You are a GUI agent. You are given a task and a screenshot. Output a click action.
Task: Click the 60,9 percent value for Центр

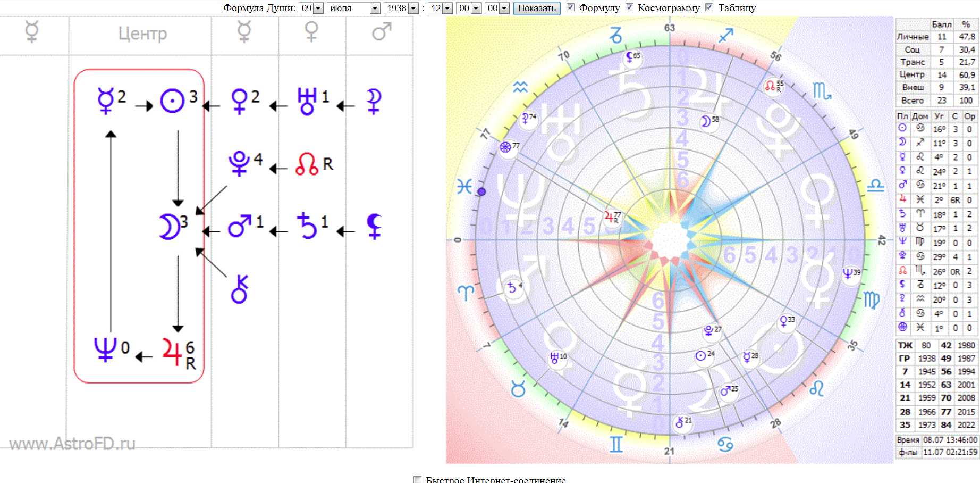tap(967, 75)
